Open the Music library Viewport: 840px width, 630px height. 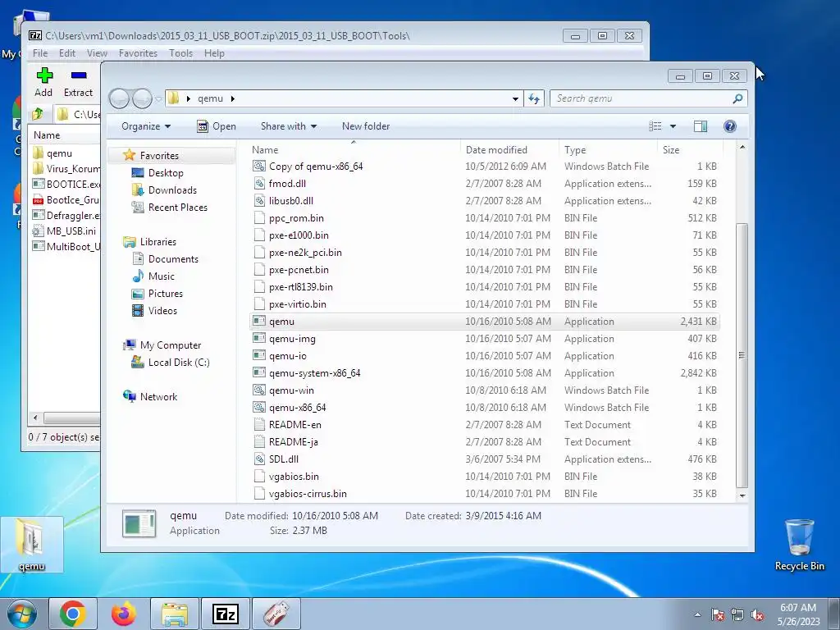(162, 276)
